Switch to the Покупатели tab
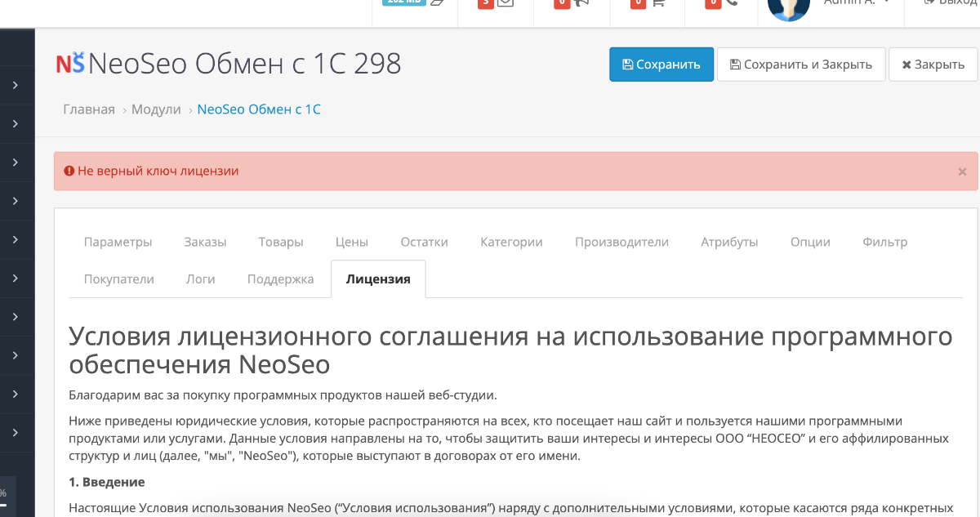The width and height of the screenshot is (980, 517). coord(119,279)
